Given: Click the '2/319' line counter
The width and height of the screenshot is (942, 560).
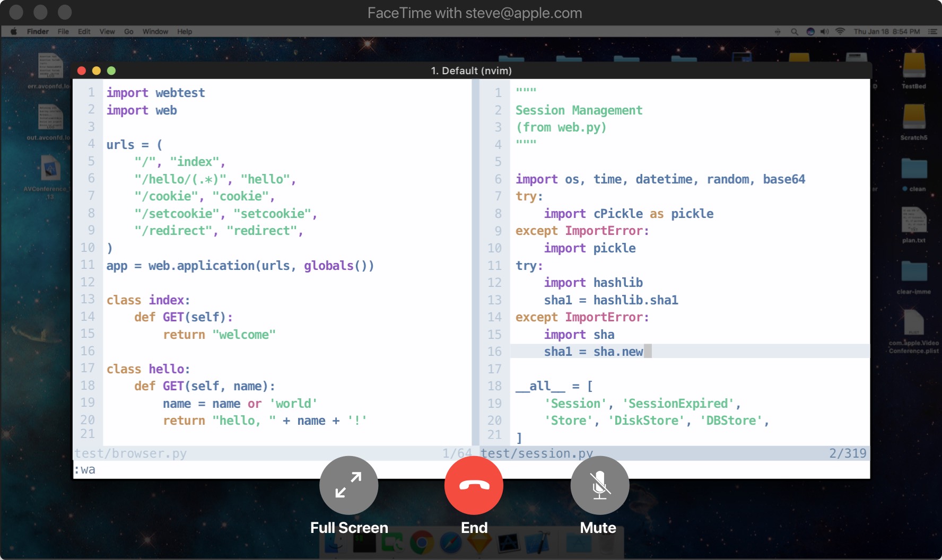Looking at the screenshot, I should click(848, 453).
